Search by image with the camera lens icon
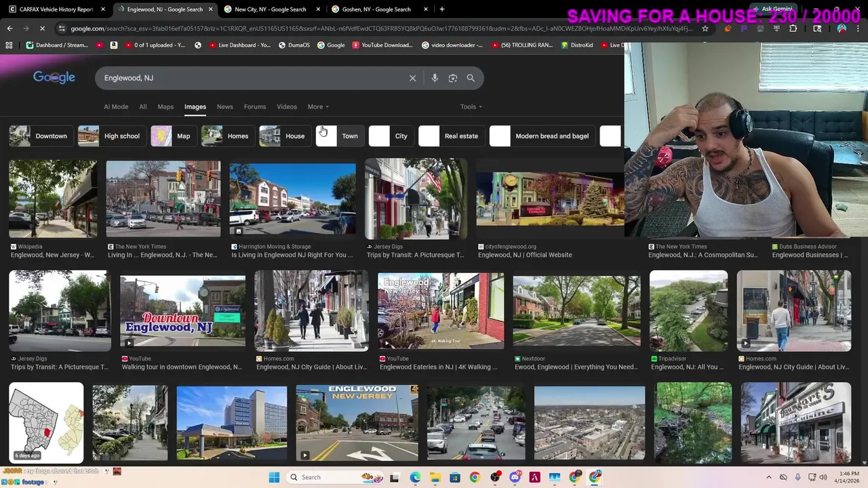 tap(452, 78)
